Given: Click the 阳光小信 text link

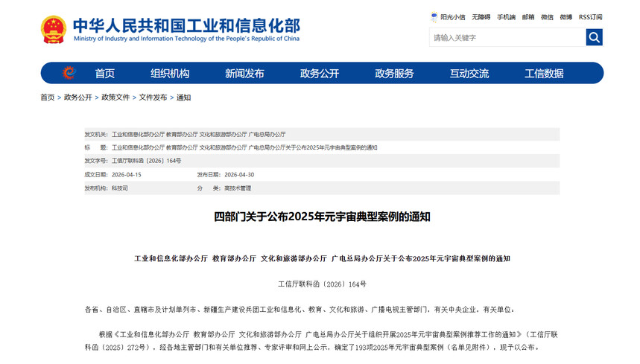Looking at the screenshot, I should tap(453, 17).
